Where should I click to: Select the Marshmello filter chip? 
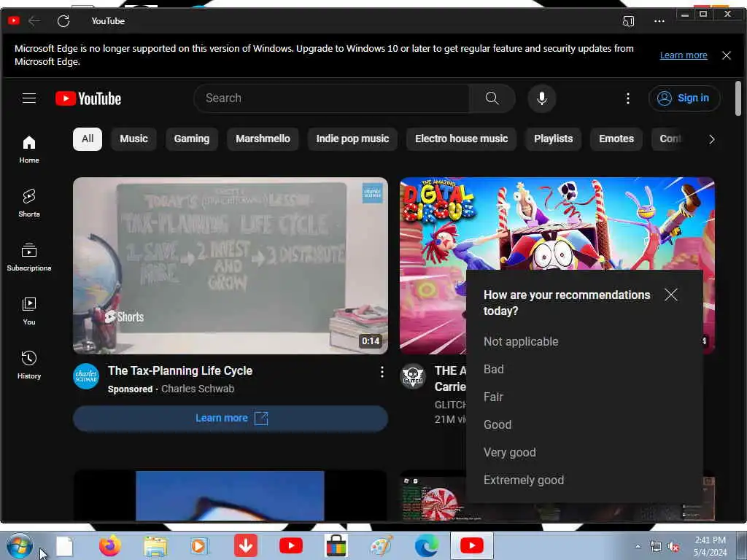(263, 139)
